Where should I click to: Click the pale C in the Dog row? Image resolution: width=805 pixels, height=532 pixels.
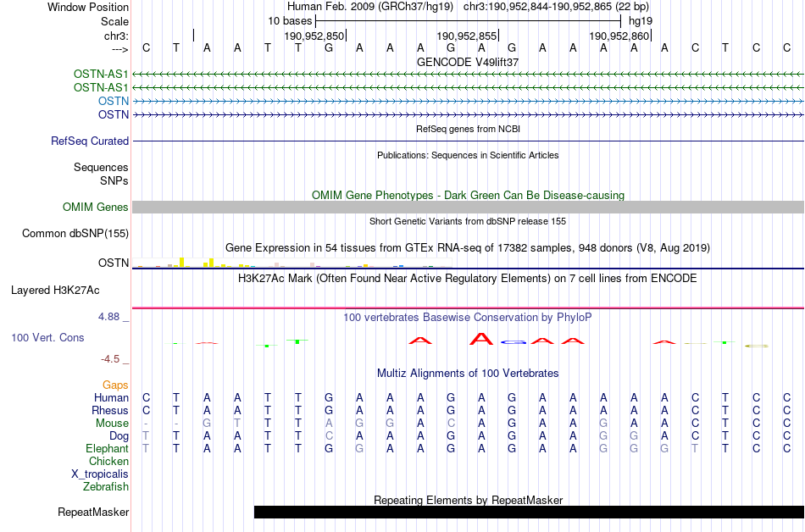coord(329,436)
